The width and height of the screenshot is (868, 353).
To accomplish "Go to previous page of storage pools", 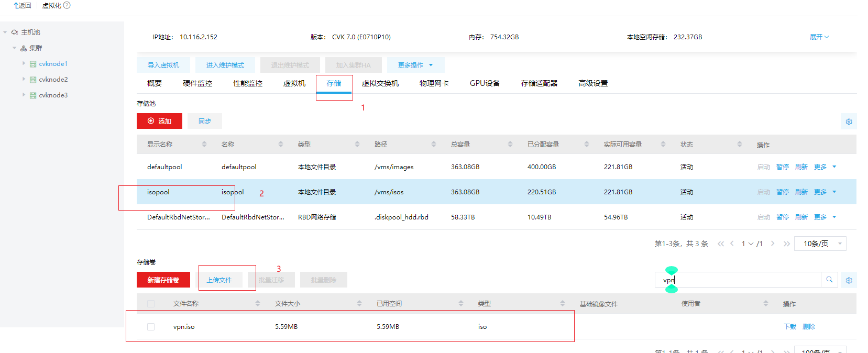I will 732,244.
